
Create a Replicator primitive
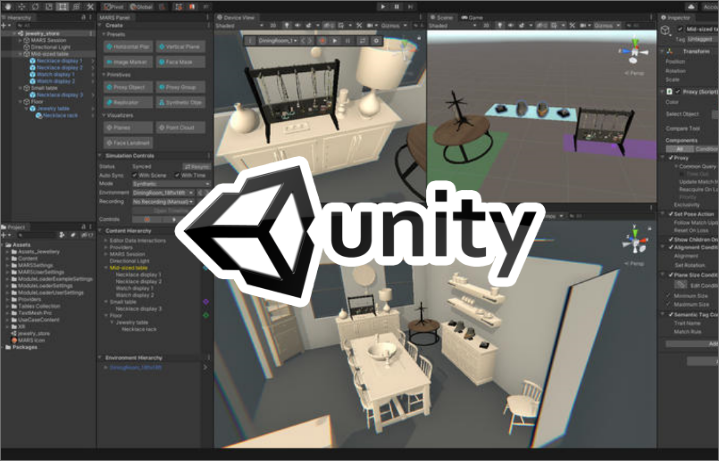pos(128,102)
